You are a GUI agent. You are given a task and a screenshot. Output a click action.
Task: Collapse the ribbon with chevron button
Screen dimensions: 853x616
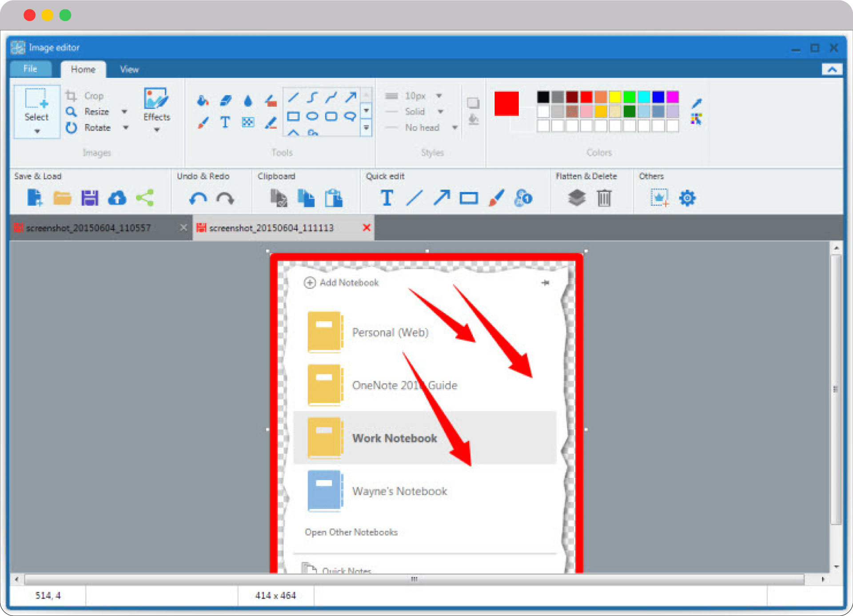tap(832, 70)
